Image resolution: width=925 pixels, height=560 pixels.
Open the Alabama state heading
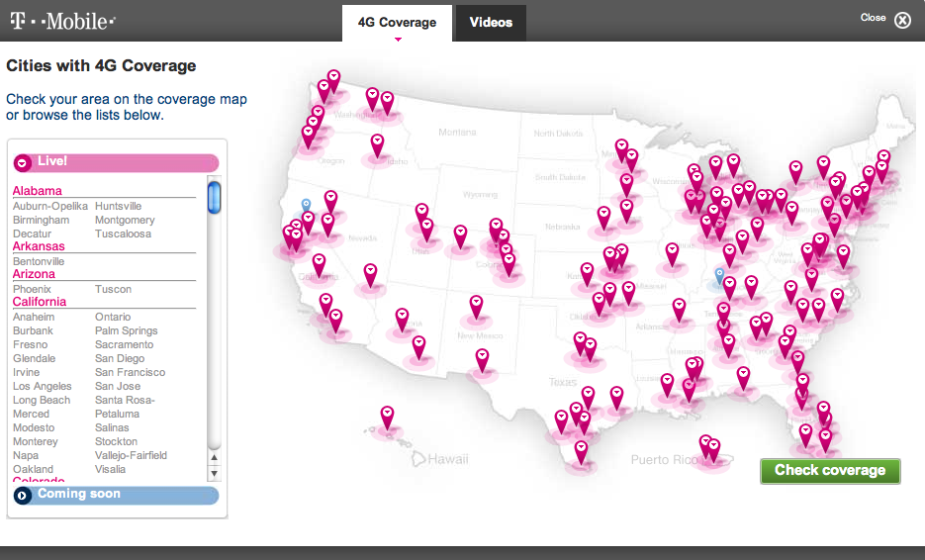point(38,191)
